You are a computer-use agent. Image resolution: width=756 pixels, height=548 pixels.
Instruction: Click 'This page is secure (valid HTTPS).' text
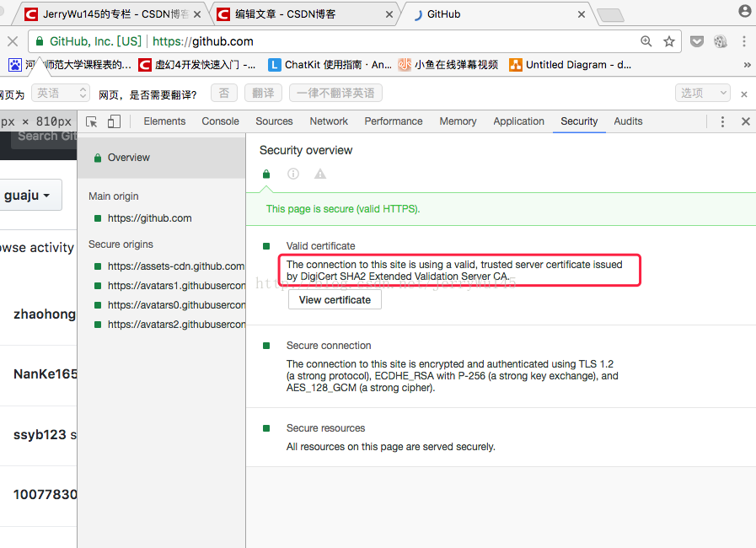343,209
